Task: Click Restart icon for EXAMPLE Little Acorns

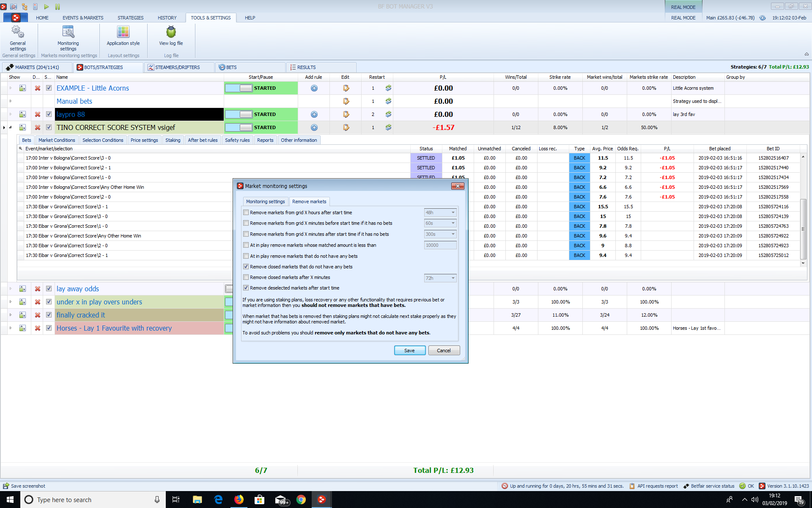Action: click(388, 88)
